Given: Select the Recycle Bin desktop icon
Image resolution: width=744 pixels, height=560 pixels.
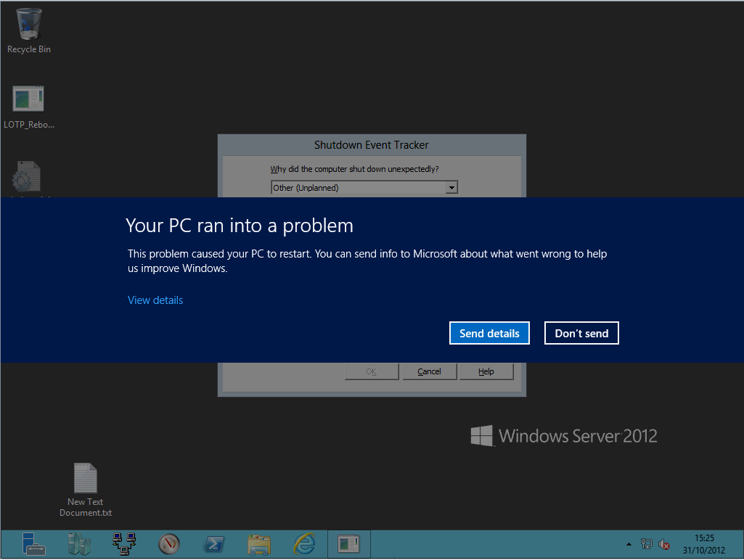Looking at the screenshot, I should pyautogui.click(x=29, y=30).
